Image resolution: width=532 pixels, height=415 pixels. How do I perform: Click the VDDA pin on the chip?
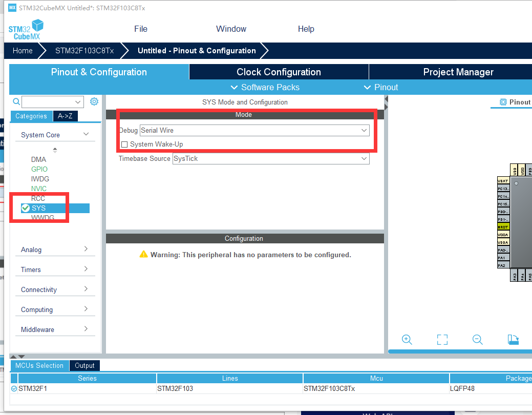[503, 242]
